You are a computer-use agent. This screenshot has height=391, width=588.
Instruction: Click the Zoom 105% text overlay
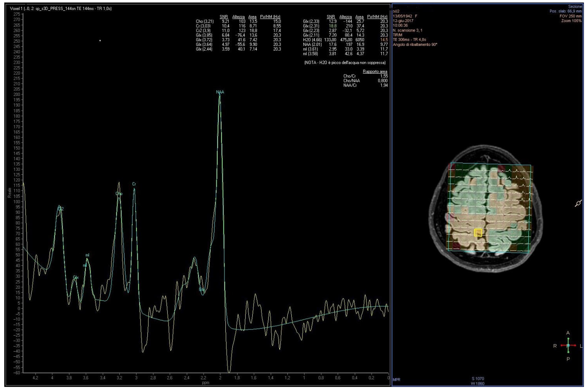point(571,21)
